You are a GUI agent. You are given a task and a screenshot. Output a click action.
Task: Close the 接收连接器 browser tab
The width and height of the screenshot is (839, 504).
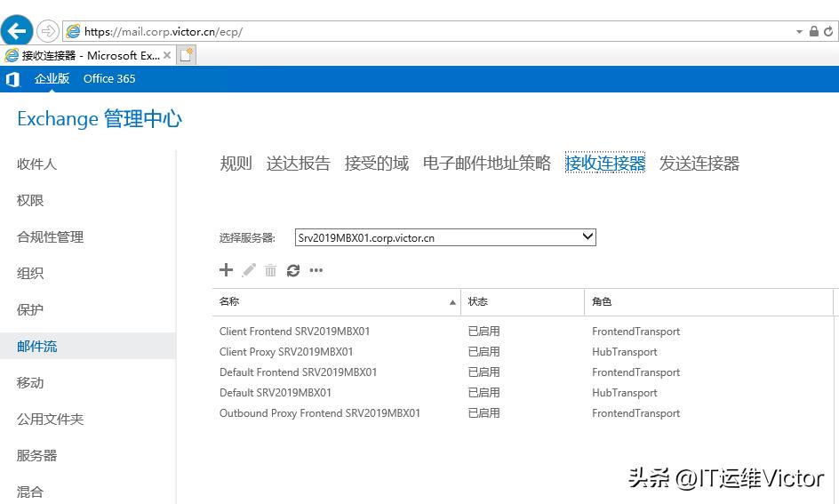(x=167, y=55)
